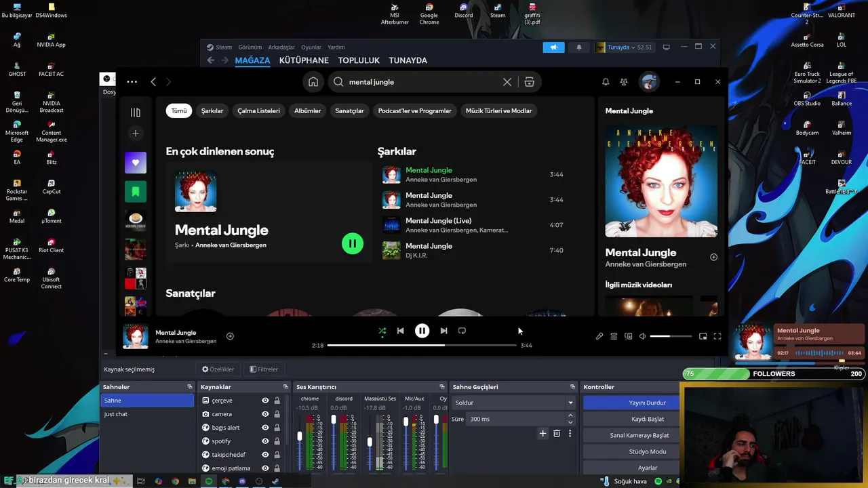This screenshot has height=488, width=868.
Task: Select Podcast'ler ve Programlar filter chip
Action: coord(414,110)
